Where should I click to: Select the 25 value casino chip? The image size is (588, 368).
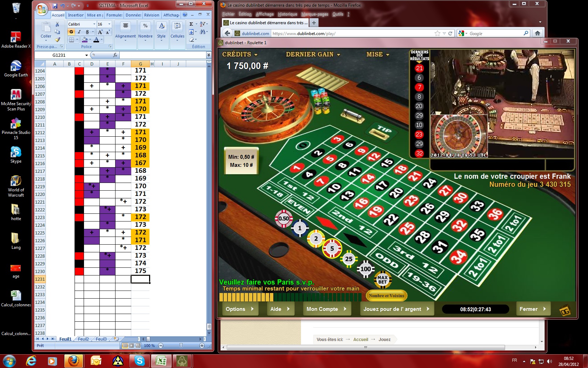(349, 259)
